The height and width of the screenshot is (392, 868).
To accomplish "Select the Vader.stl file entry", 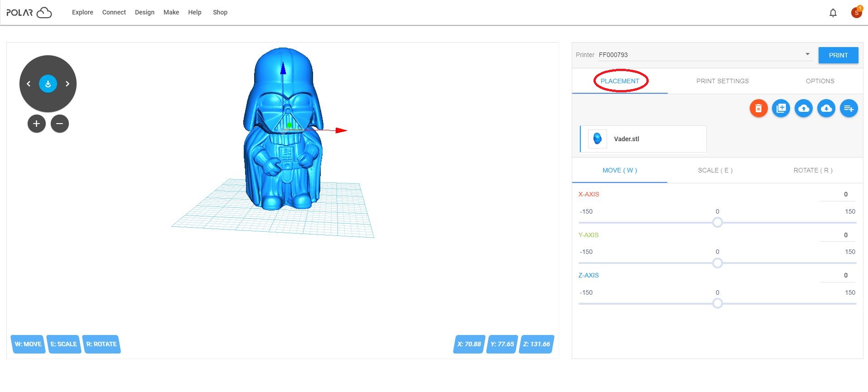I will click(643, 139).
